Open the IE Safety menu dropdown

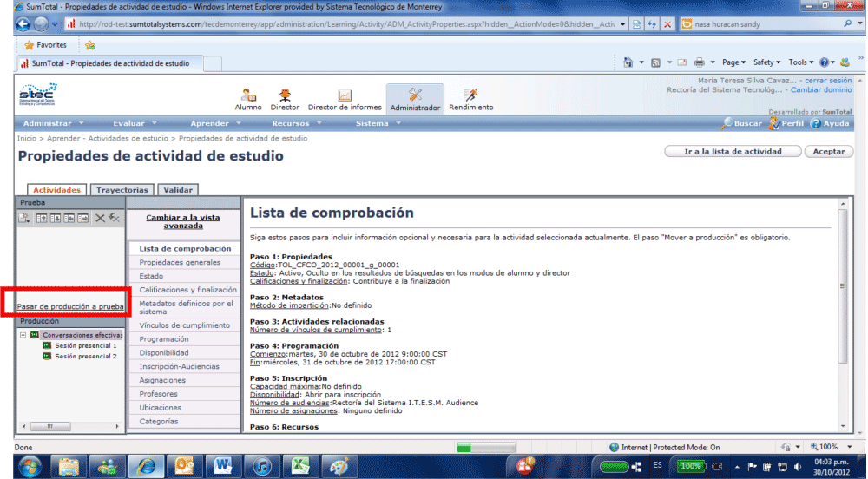[x=766, y=62]
